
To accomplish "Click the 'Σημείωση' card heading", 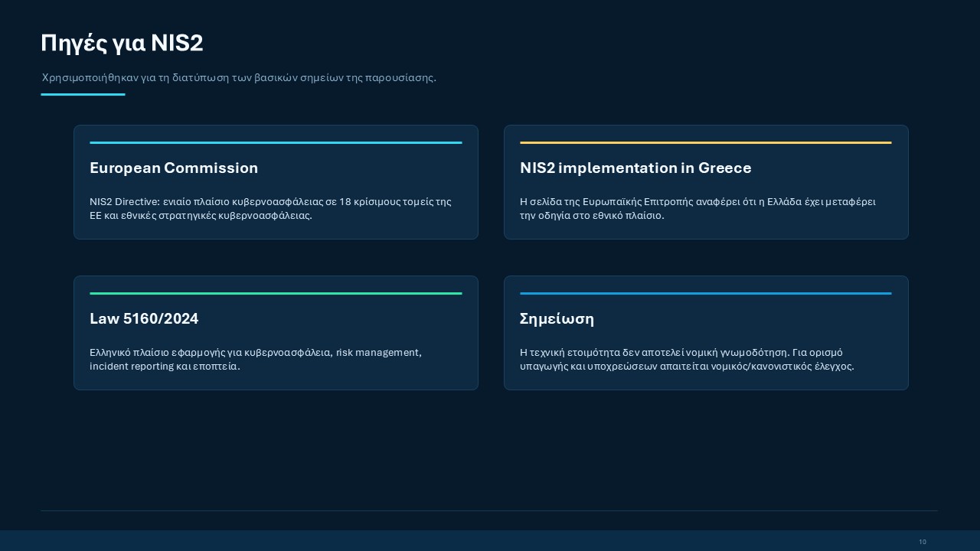I will click(557, 318).
